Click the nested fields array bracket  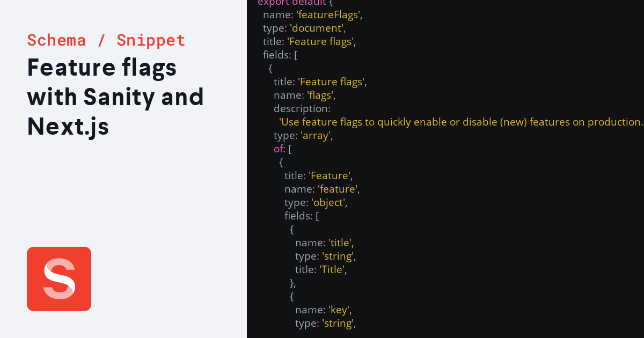click(317, 216)
